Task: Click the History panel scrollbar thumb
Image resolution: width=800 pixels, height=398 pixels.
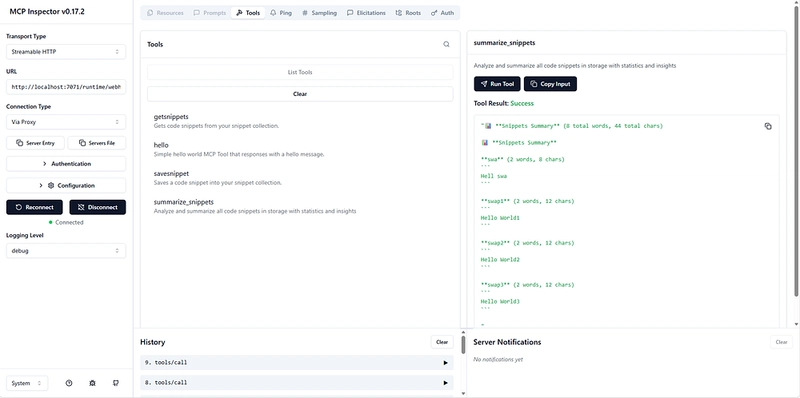Action: pos(463,344)
